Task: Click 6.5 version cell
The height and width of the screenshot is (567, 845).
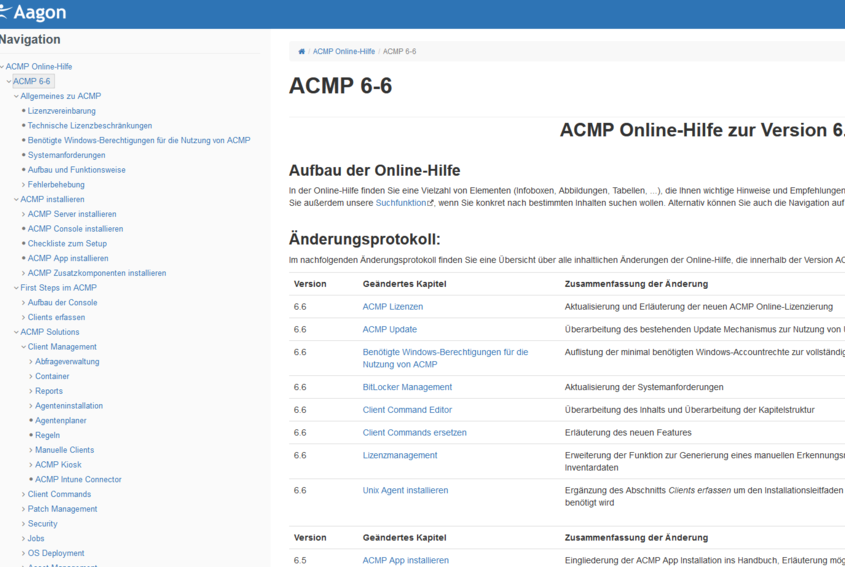Action: (300, 561)
